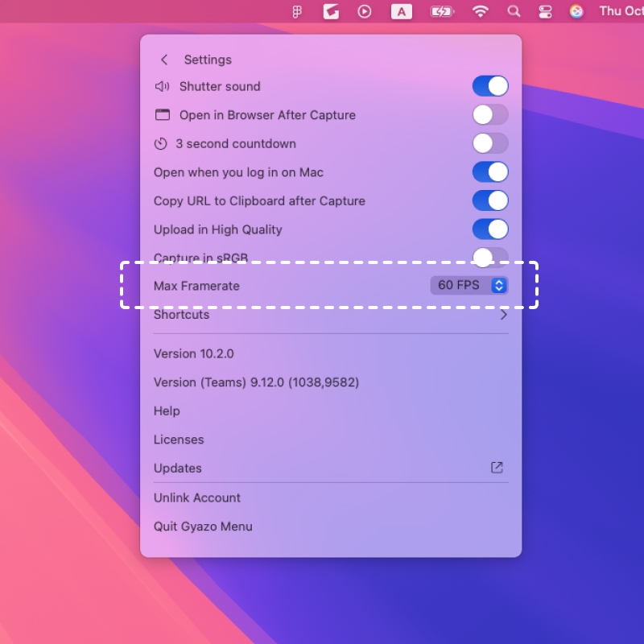Select the Help menu item

pos(167,411)
